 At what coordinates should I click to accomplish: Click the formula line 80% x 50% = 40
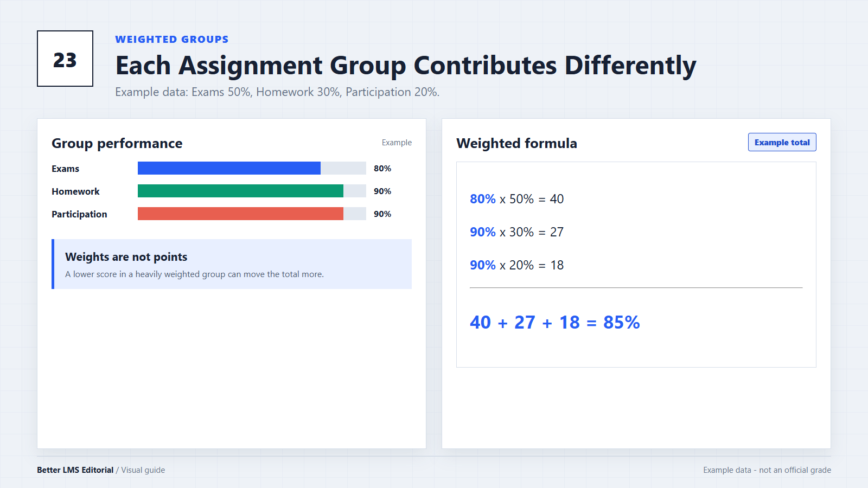point(517,199)
